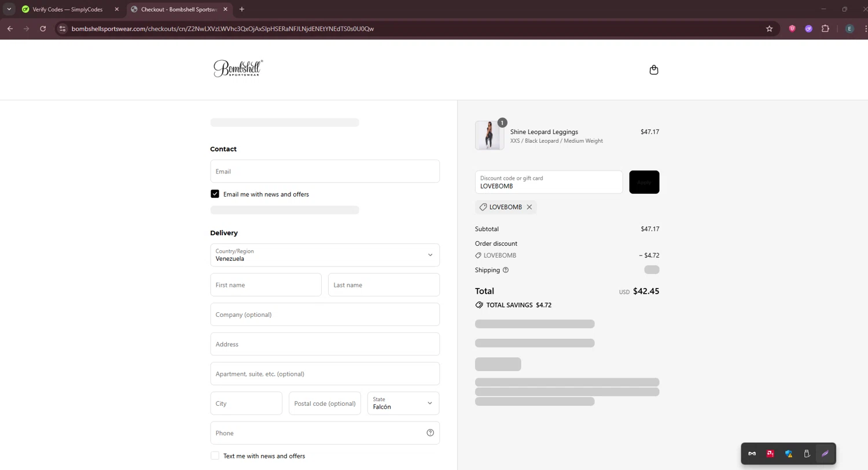The height and width of the screenshot is (470, 868).
Task: Click the Apply discount button
Action: (644, 182)
